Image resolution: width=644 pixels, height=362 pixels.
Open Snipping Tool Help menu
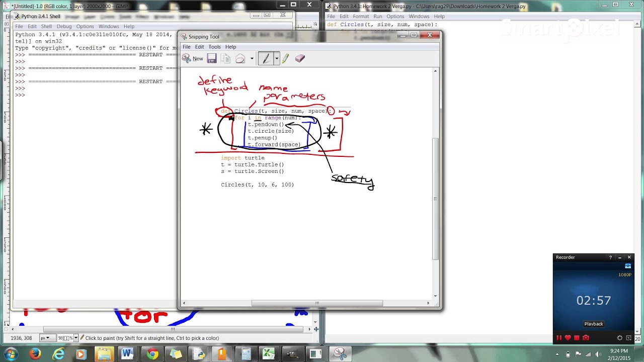click(230, 47)
